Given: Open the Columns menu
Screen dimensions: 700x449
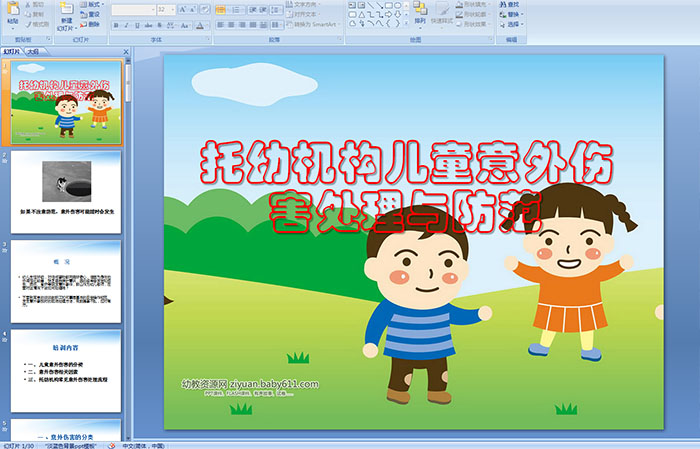Looking at the screenshot, I should 277,25.
